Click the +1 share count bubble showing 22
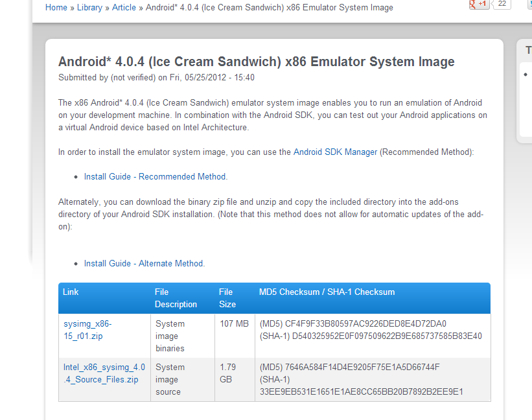The height and width of the screenshot is (420, 532). [502, 5]
